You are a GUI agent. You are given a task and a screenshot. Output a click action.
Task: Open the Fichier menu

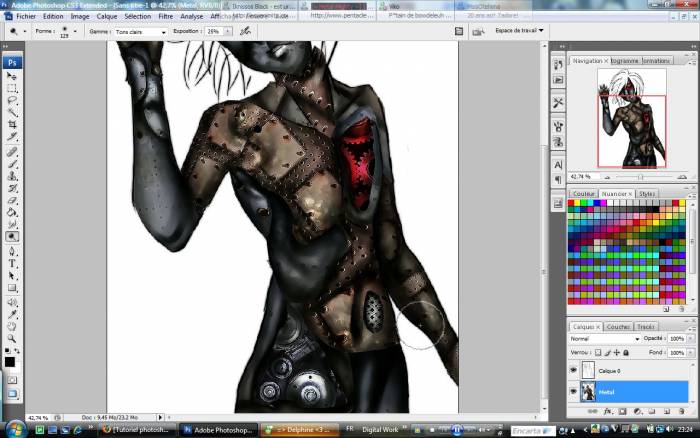click(x=26, y=16)
